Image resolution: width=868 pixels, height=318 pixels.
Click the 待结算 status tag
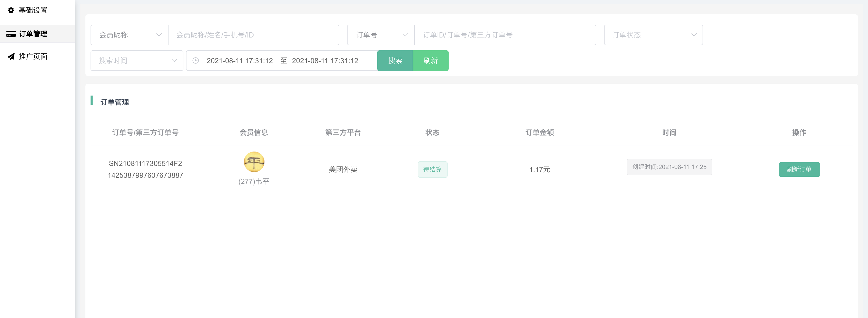click(432, 170)
